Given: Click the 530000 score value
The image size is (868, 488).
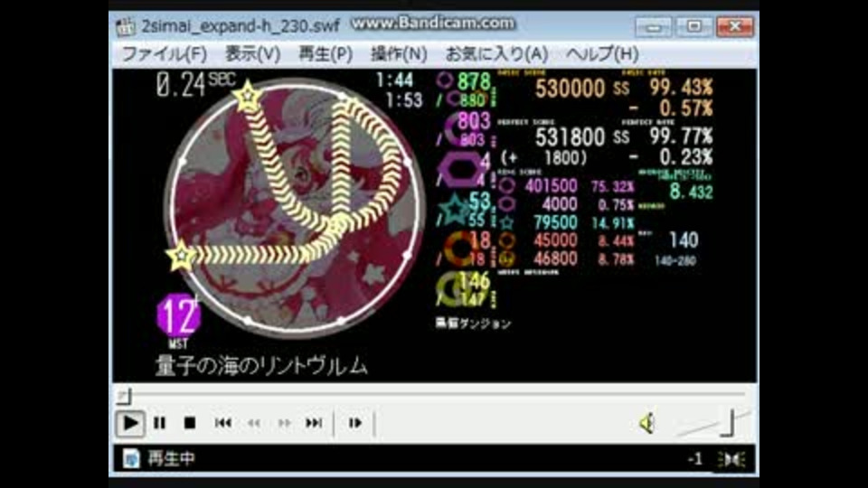Looking at the screenshot, I should pyautogui.click(x=570, y=89).
